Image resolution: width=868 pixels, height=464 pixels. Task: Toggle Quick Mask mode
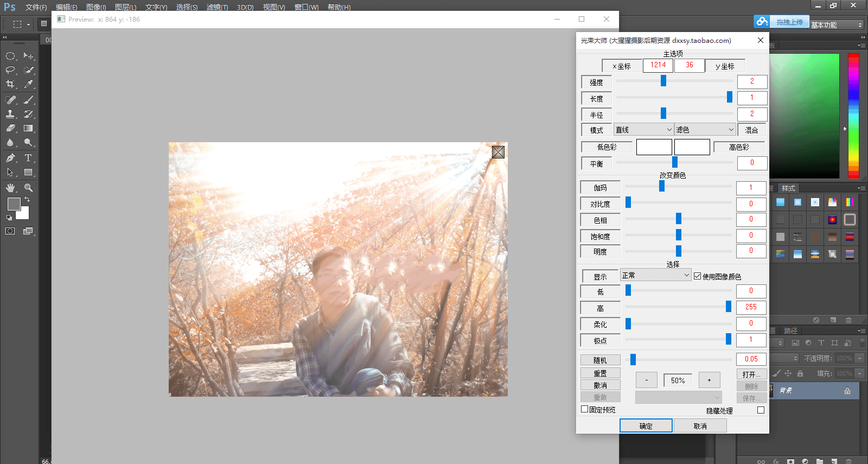(10, 231)
